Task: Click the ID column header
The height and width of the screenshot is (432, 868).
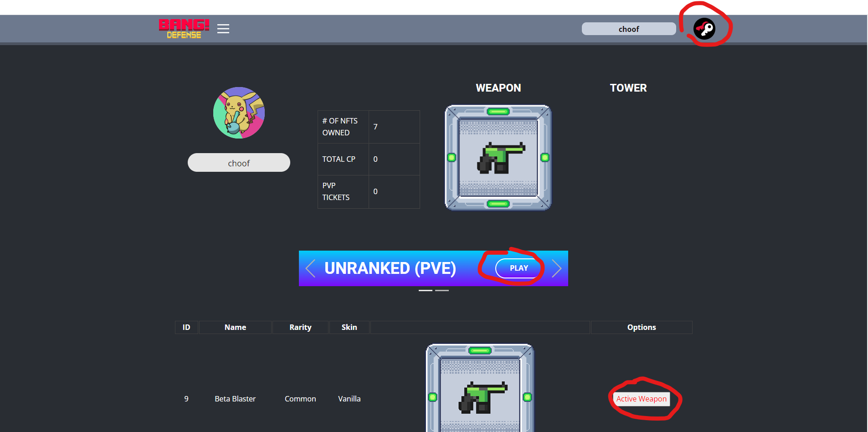Action: tap(186, 327)
